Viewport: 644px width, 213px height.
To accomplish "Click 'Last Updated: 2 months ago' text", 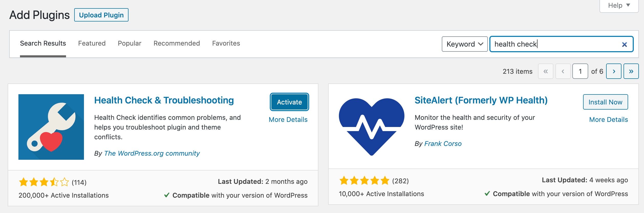I will pyautogui.click(x=263, y=182).
